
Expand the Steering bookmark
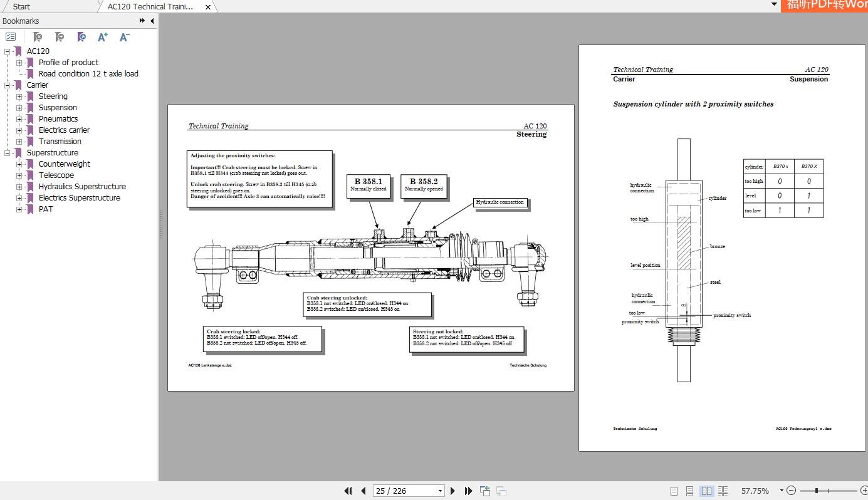(x=19, y=96)
